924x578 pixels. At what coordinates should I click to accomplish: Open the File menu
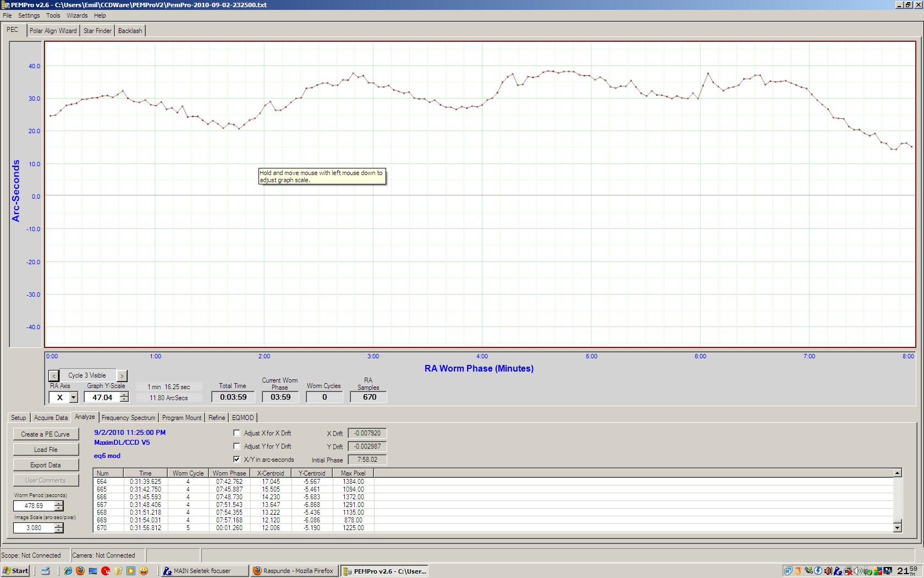click(x=7, y=15)
